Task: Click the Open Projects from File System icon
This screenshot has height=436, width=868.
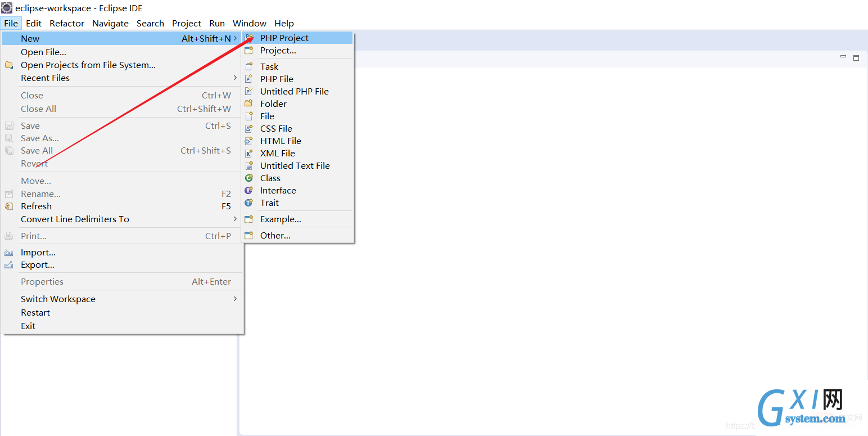Action: [9, 65]
